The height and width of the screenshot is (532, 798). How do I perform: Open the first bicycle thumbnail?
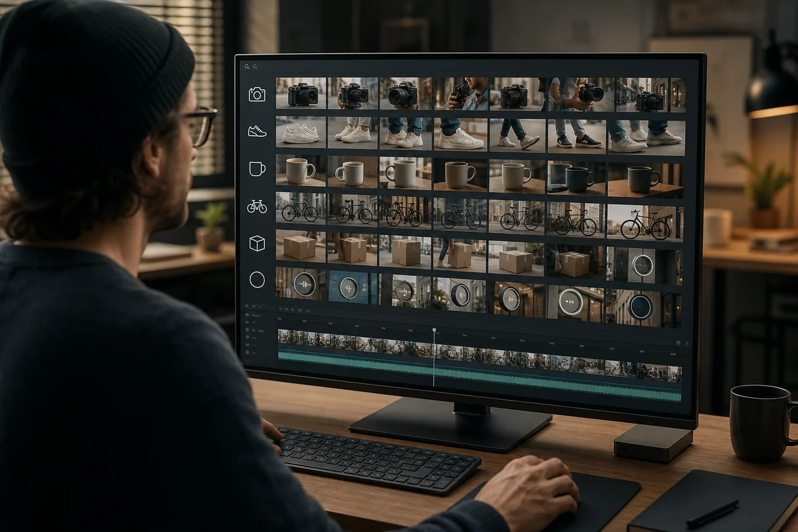(x=301, y=207)
